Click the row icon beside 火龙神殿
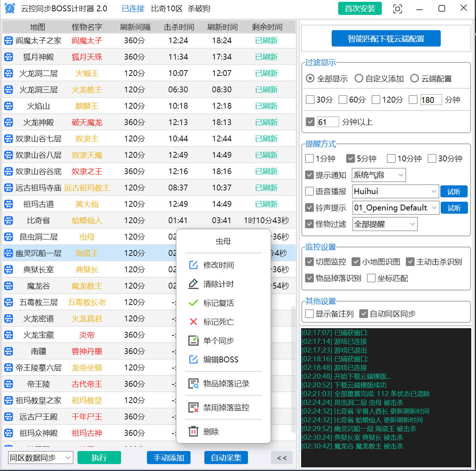This screenshot has width=476, height=471. click(x=8, y=122)
